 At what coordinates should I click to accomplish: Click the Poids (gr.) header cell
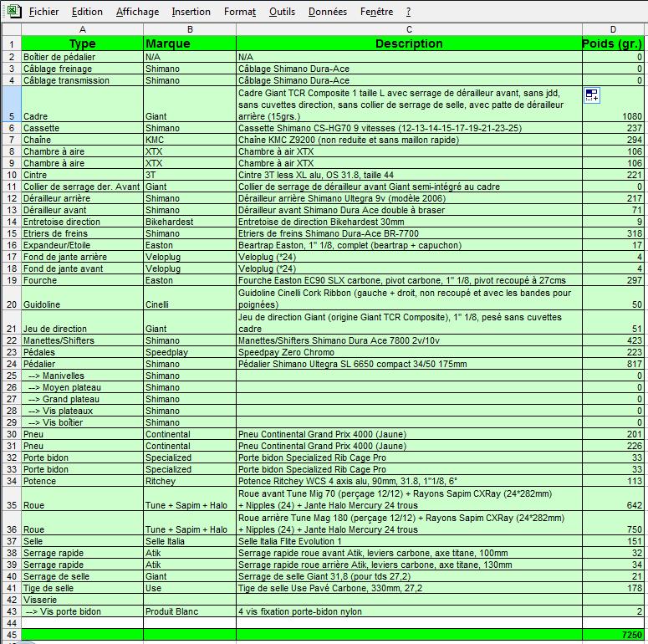(613, 43)
